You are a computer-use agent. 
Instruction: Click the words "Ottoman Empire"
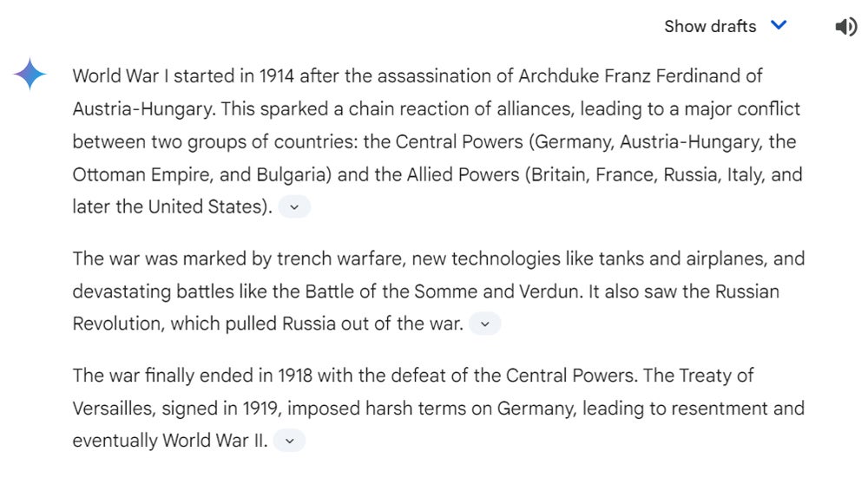point(142,174)
